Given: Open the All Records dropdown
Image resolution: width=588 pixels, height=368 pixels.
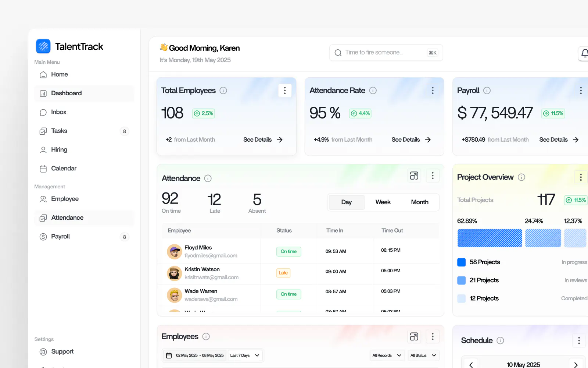Looking at the screenshot, I should pos(387,355).
